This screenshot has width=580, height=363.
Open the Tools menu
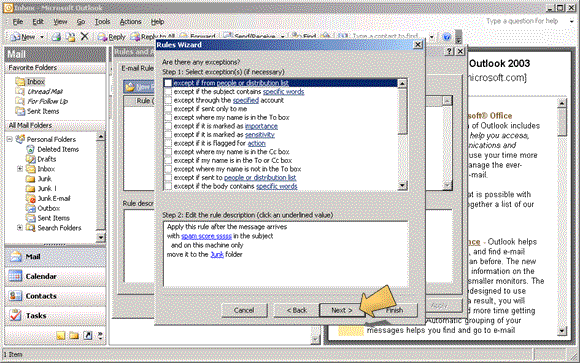(x=102, y=22)
